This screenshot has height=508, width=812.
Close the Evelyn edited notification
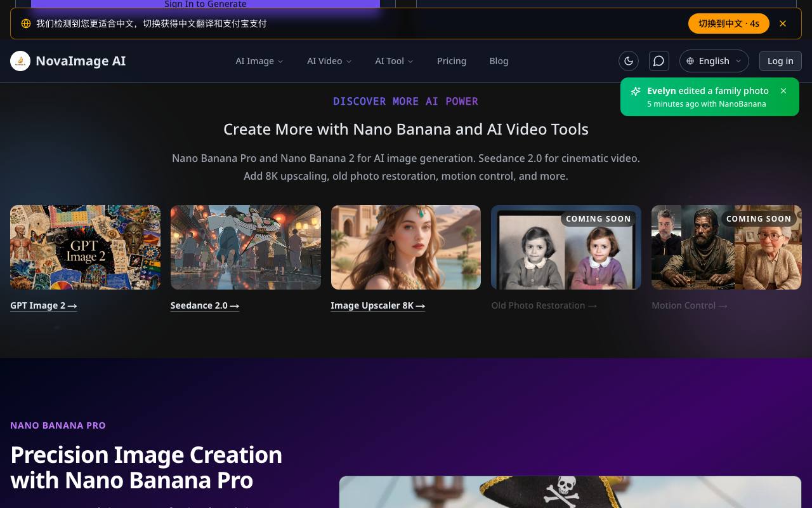click(783, 91)
